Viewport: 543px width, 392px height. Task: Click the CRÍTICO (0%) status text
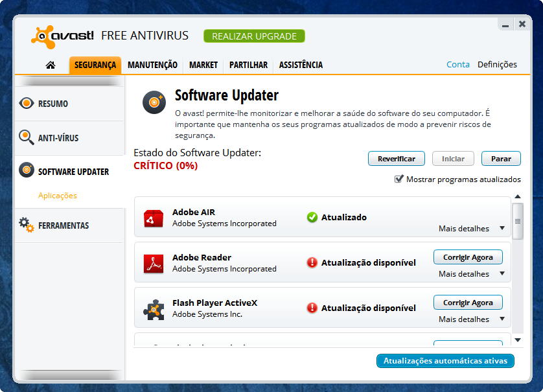click(x=165, y=165)
